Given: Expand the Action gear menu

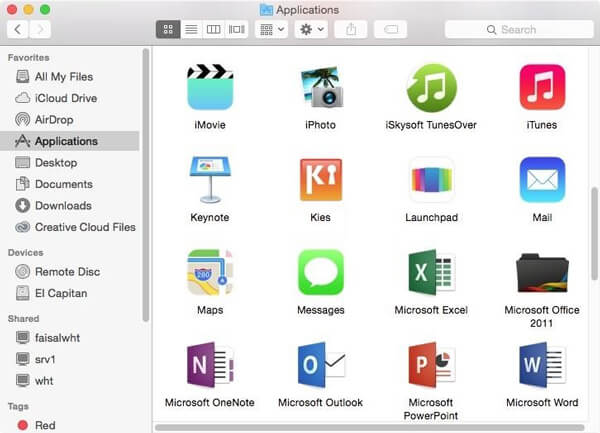Looking at the screenshot, I should point(312,30).
